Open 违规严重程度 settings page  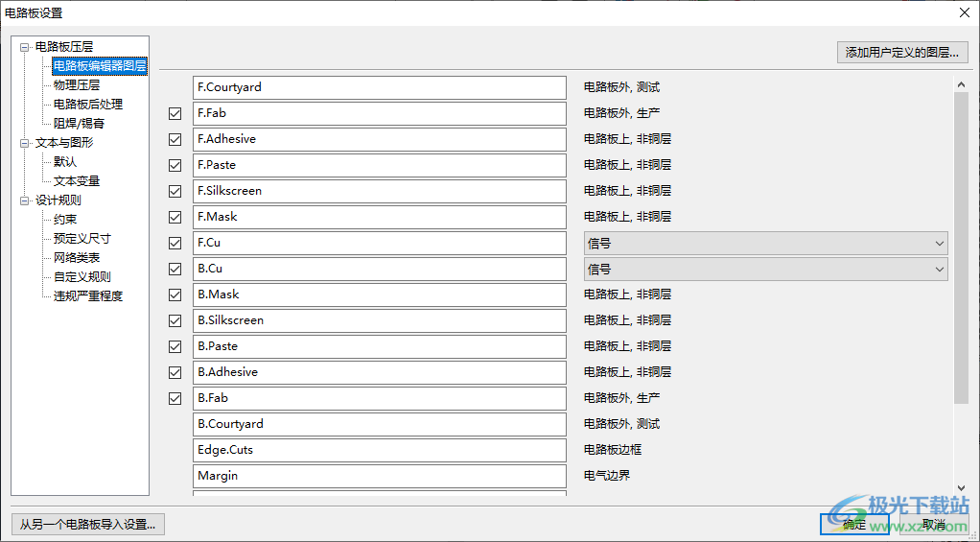pyautogui.click(x=88, y=296)
